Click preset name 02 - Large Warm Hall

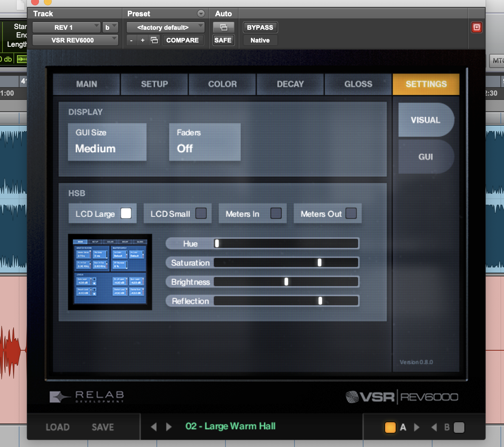point(230,426)
